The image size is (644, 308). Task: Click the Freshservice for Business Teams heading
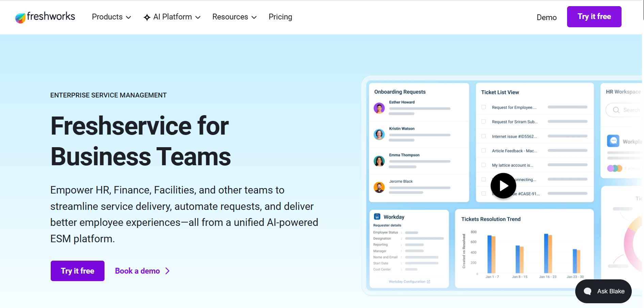click(x=141, y=141)
